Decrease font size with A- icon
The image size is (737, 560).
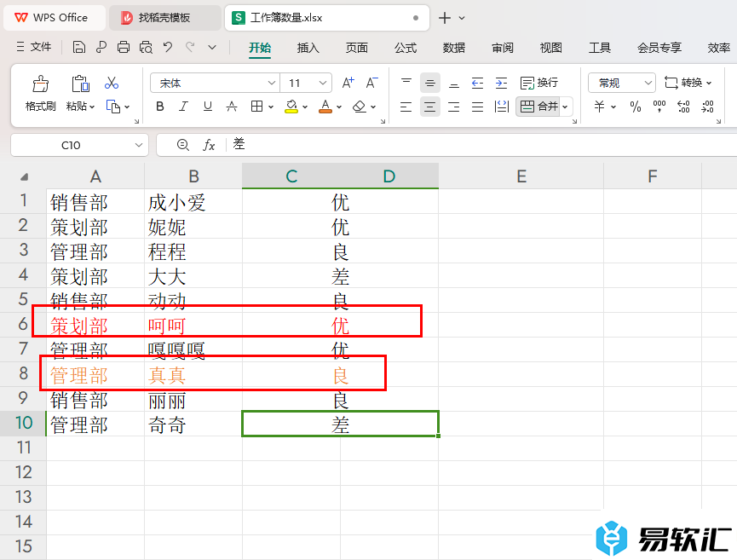click(x=371, y=83)
